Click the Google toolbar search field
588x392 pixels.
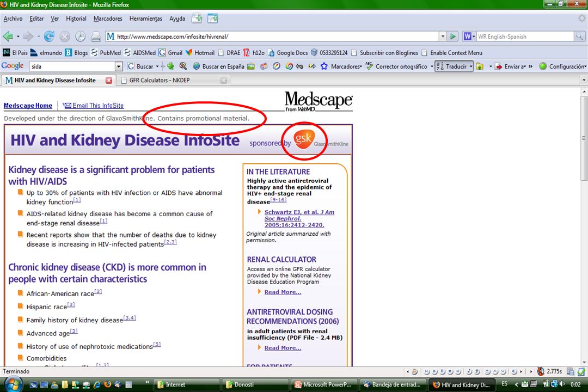click(x=72, y=66)
